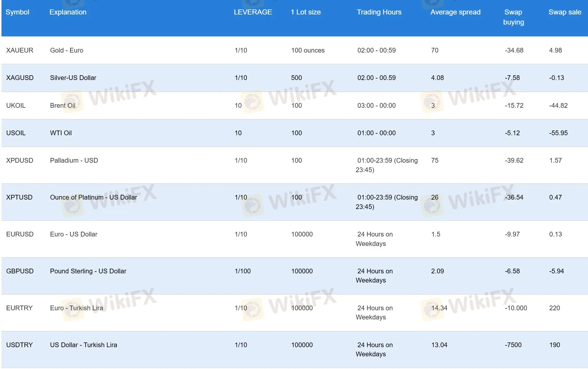Click the Trading Hours column header
588x369 pixels.
(x=379, y=12)
